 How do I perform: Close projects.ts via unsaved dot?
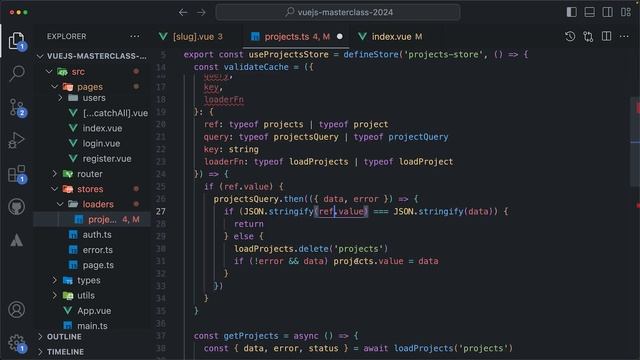(x=340, y=37)
